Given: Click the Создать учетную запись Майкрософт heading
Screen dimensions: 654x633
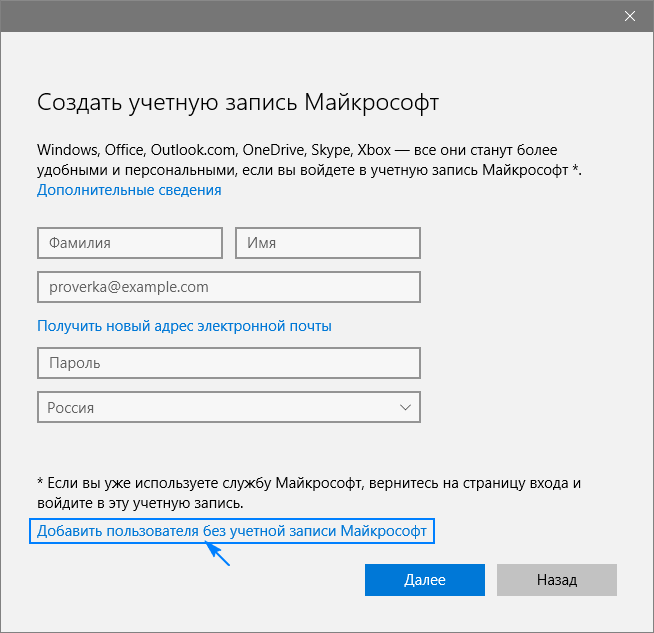Looking at the screenshot, I should click(x=238, y=103).
